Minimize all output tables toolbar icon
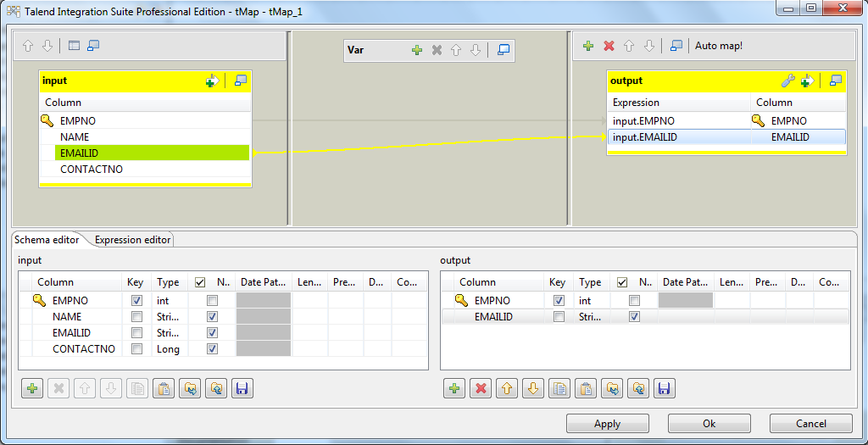The height and width of the screenshot is (445, 868). 676,46
